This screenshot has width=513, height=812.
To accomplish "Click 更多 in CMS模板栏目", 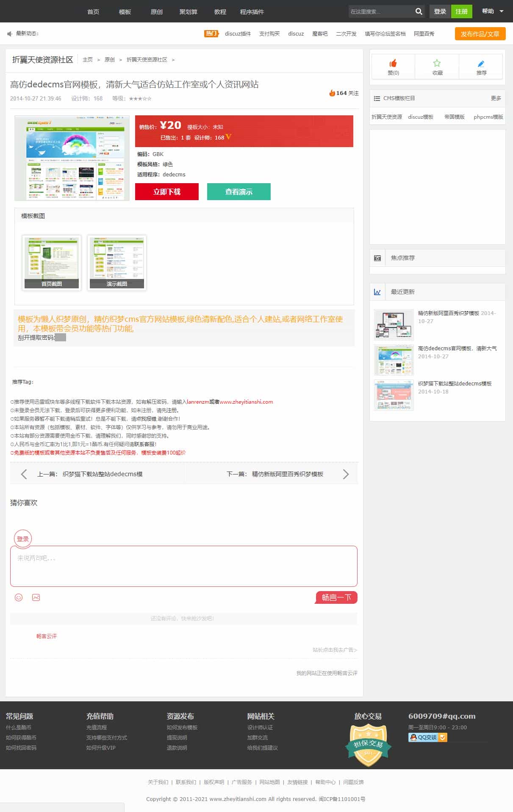I will [x=496, y=98].
